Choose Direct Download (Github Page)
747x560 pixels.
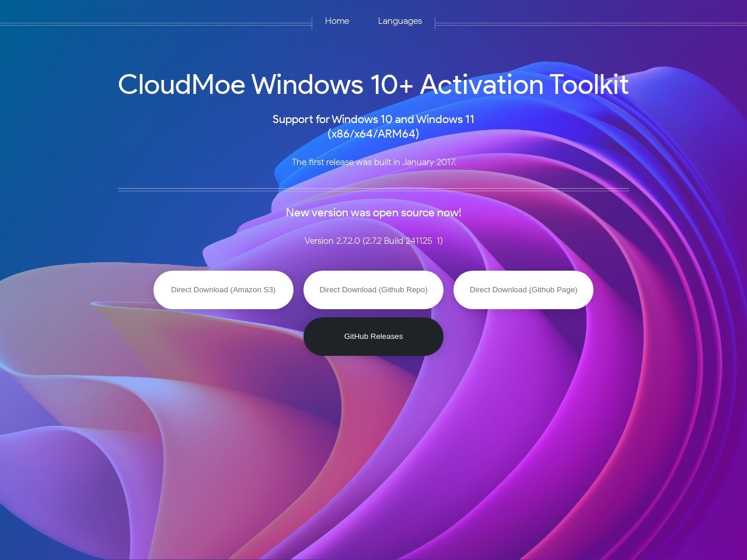[523, 290]
